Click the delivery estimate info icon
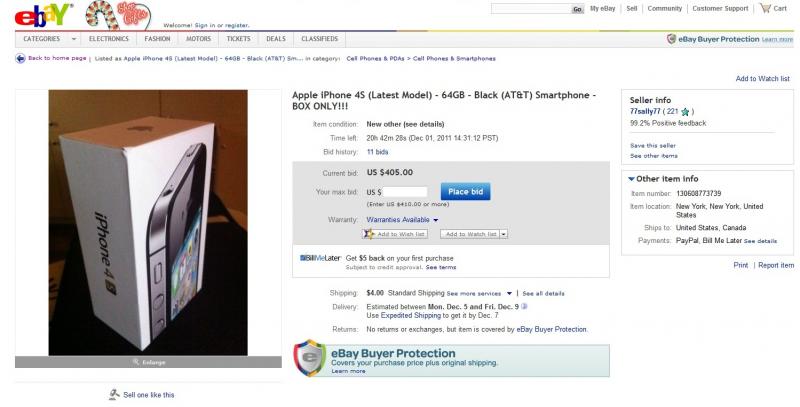 (524, 307)
